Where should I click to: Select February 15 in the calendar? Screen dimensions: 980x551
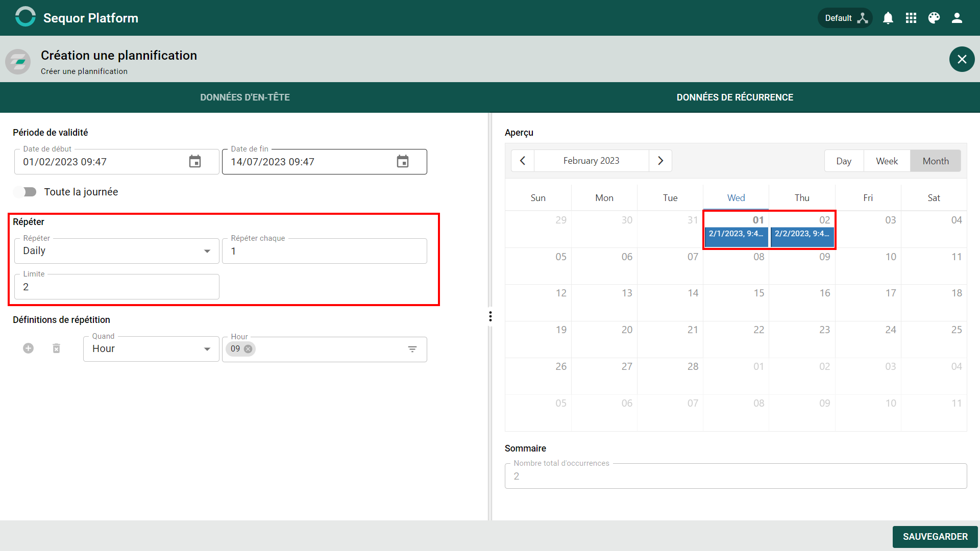pos(736,303)
